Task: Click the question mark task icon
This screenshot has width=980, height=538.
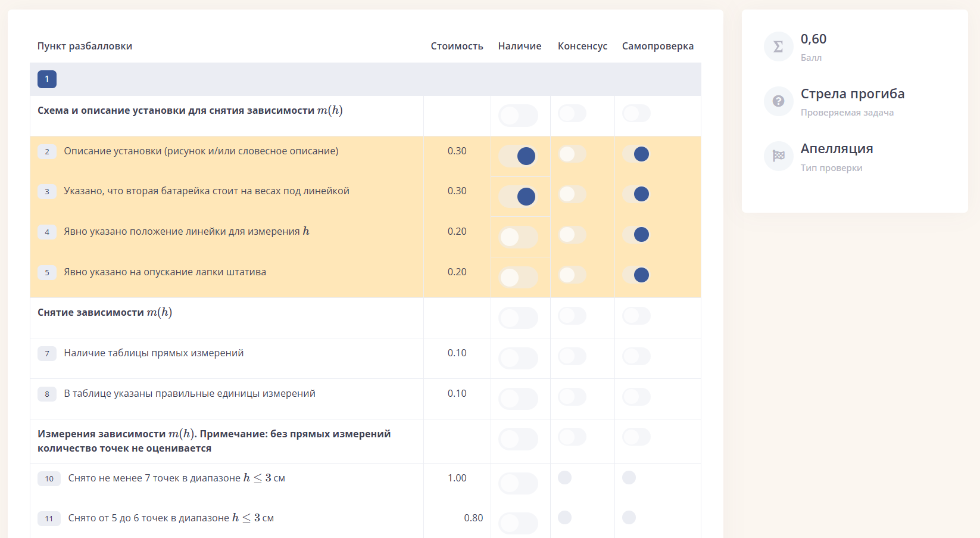Action: (x=778, y=101)
